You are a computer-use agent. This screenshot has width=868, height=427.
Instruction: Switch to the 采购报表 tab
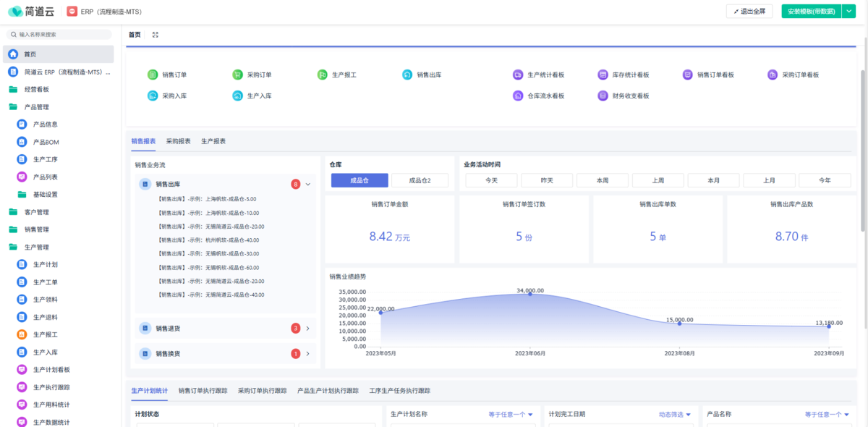tap(178, 141)
